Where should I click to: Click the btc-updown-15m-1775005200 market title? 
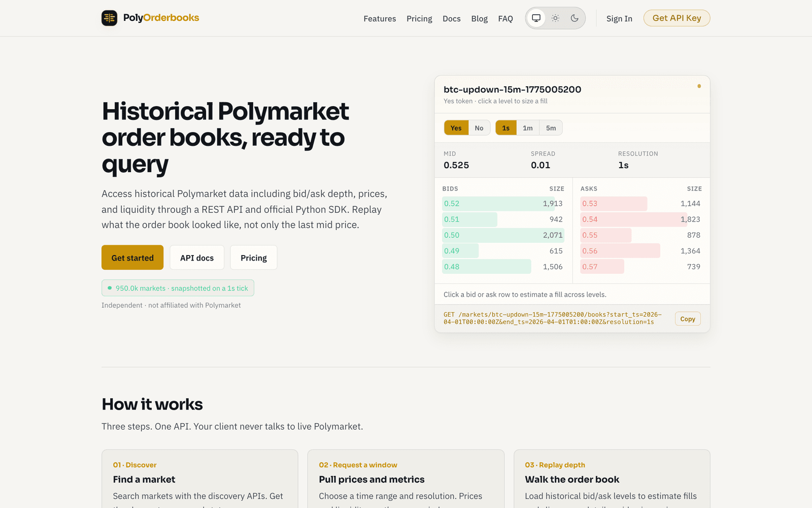[x=513, y=89]
